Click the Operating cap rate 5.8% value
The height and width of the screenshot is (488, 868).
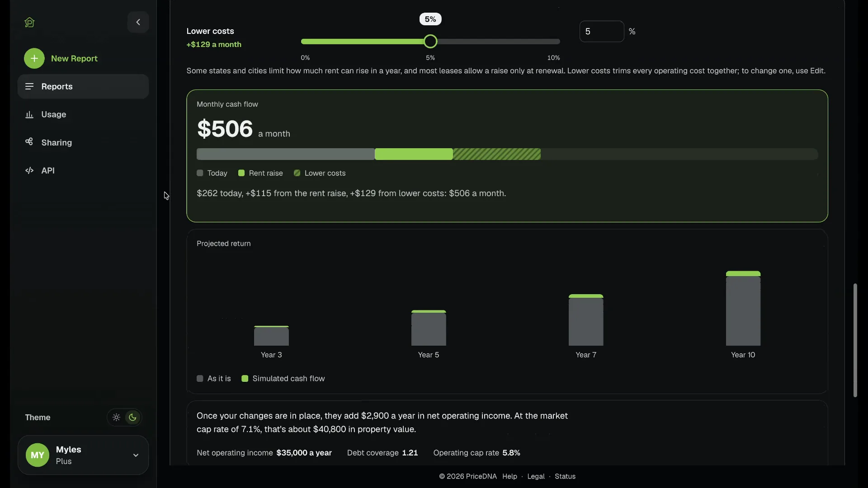tap(511, 453)
